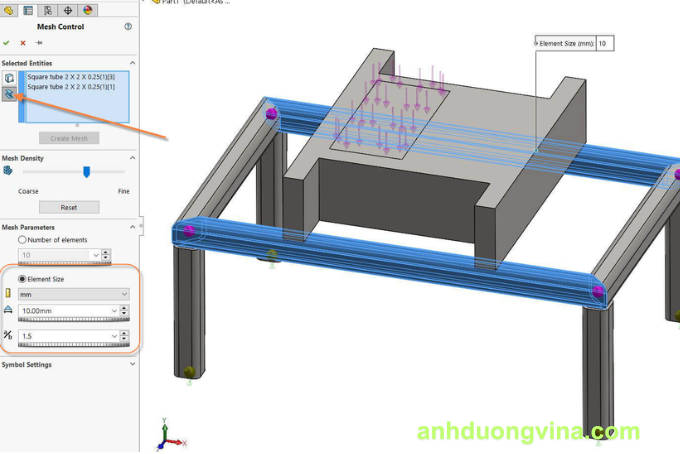Open the 1.5 ratio dropdown
Image resolution: width=680 pixels, height=454 pixels.
click(x=113, y=335)
